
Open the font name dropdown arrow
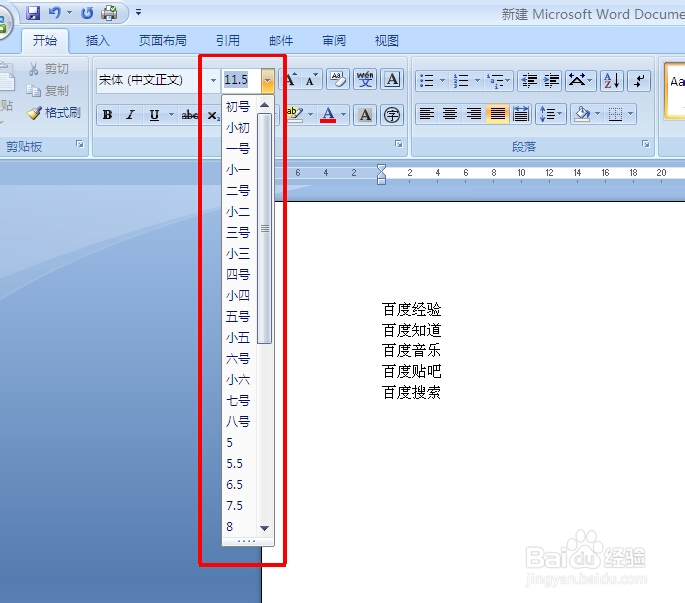click(x=213, y=80)
